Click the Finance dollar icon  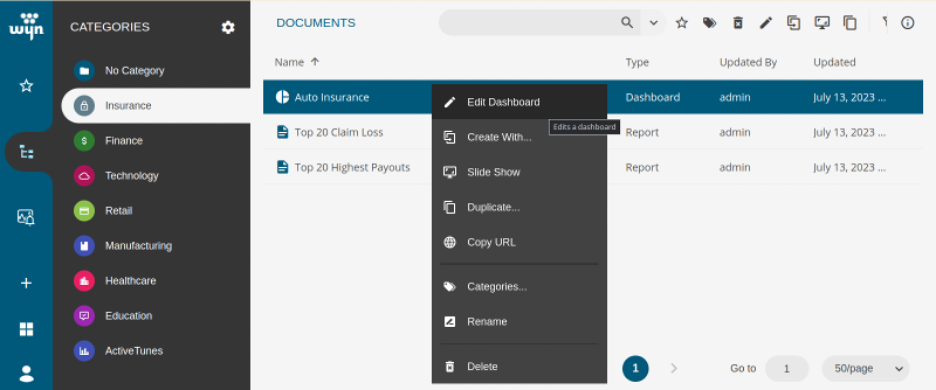pos(84,141)
